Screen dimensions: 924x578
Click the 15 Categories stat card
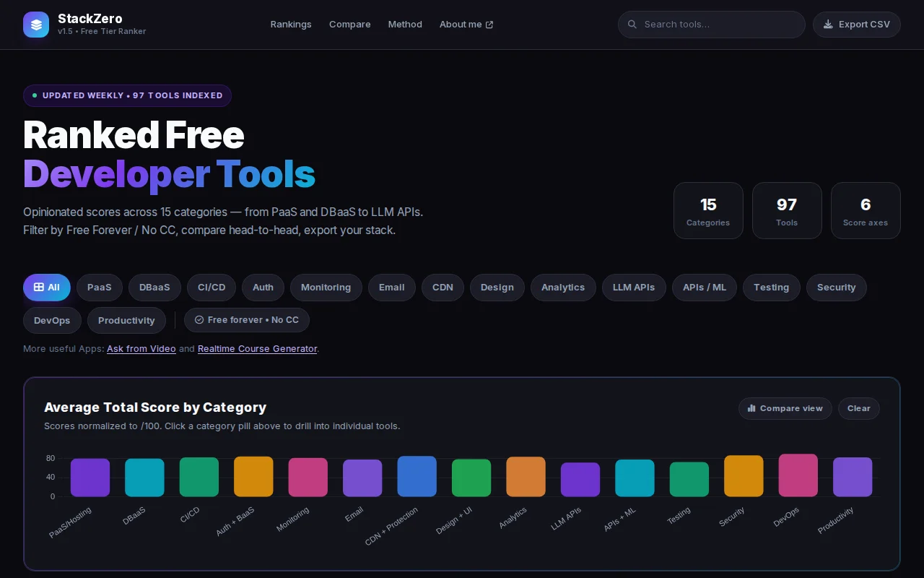click(x=708, y=210)
